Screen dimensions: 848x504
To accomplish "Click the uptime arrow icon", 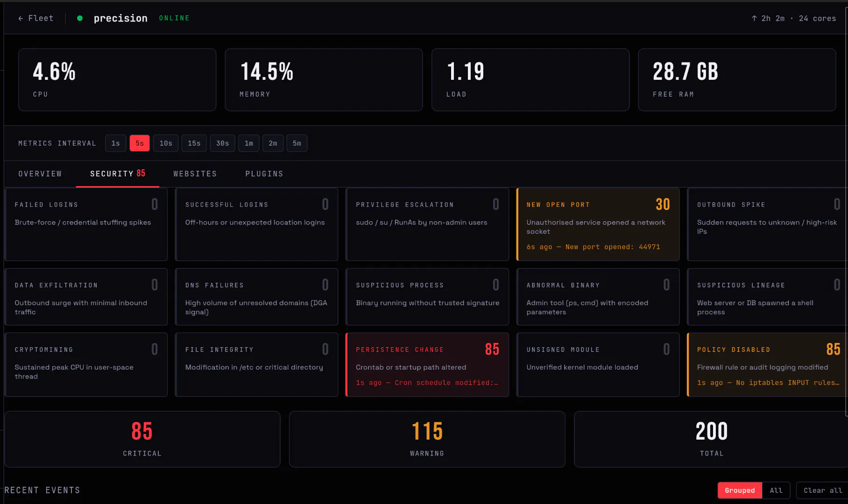I will pyautogui.click(x=754, y=18).
